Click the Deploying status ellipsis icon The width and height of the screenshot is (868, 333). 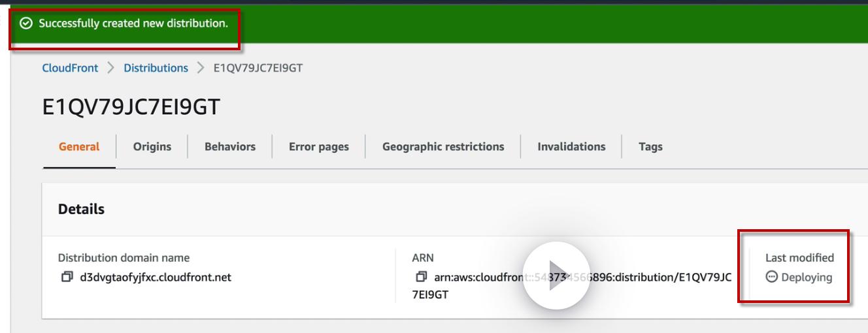pos(771,277)
